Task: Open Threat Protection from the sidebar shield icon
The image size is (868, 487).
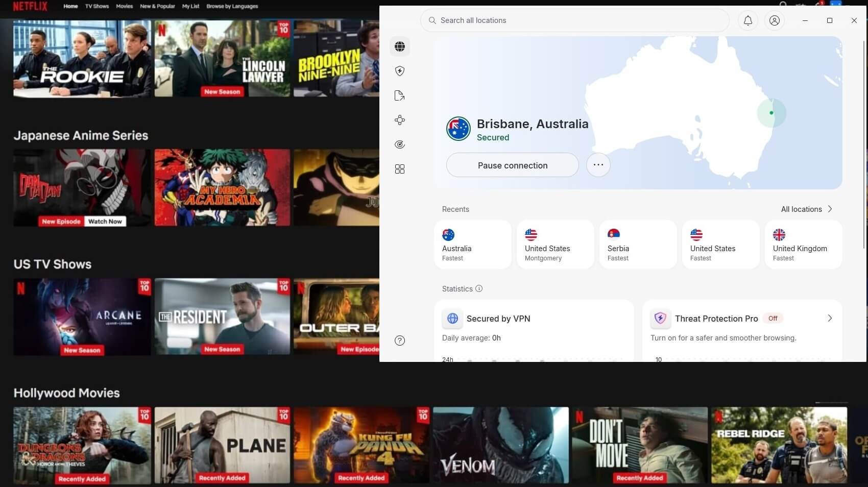Action: [x=400, y=71]
